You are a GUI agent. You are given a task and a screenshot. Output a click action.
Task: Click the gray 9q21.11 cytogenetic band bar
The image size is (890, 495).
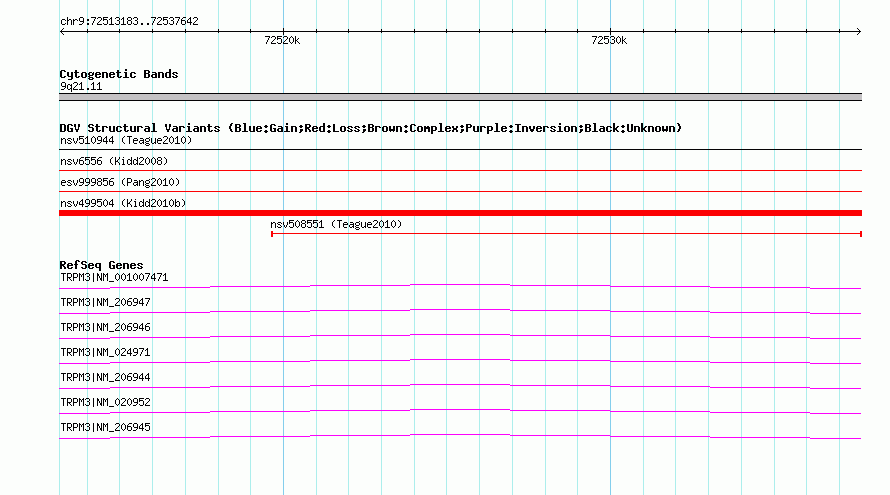[x=460, y=97]
